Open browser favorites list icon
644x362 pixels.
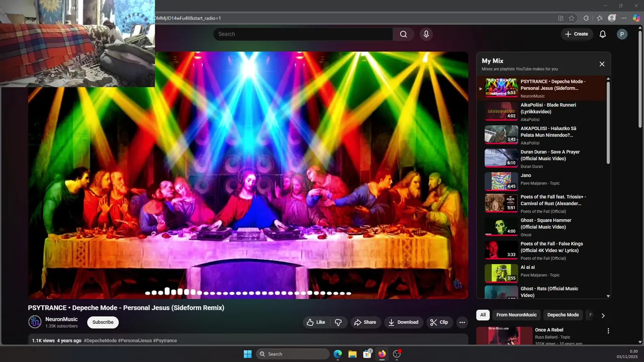click(600, 18)
